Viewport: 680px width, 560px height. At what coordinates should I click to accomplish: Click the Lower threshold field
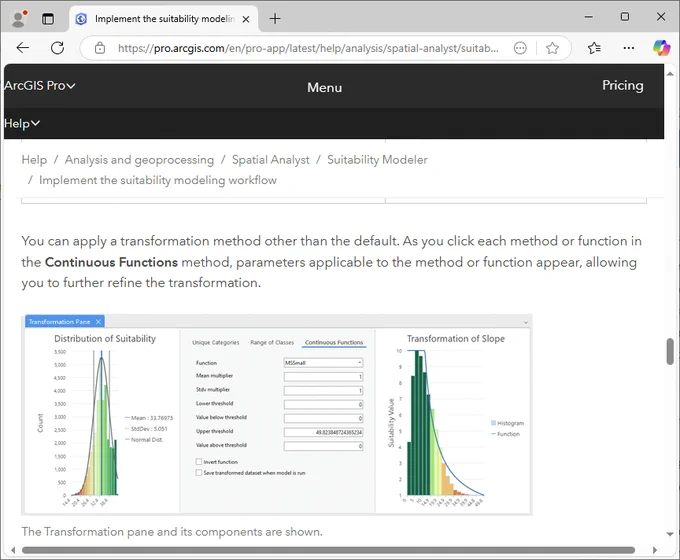point(323,404)
